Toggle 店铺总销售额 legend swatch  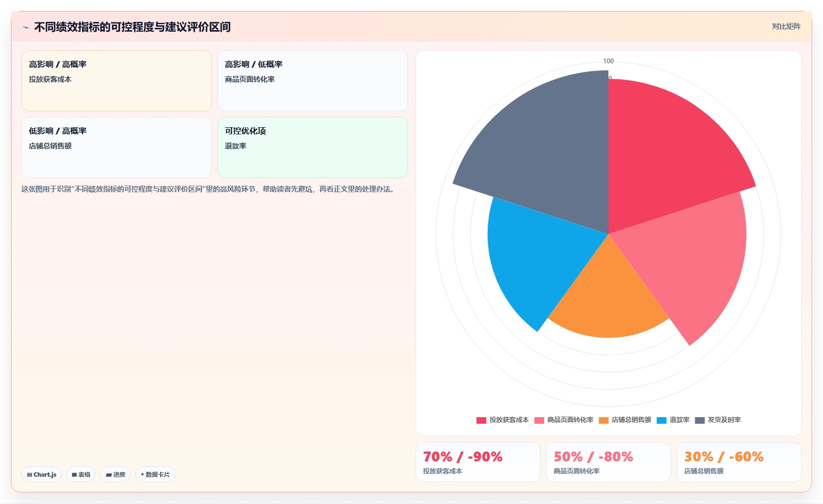[x=603, y=420]
